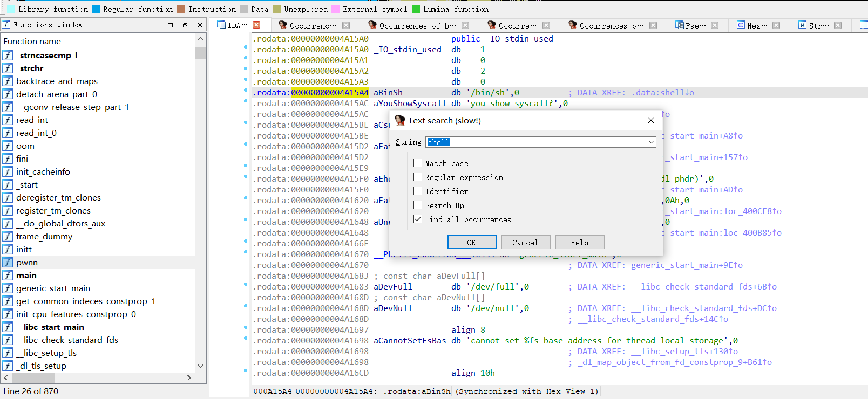Click the icon next to init_cacheinfo
The height and width of the screenshot is (399, 868).
pos(8,172)
